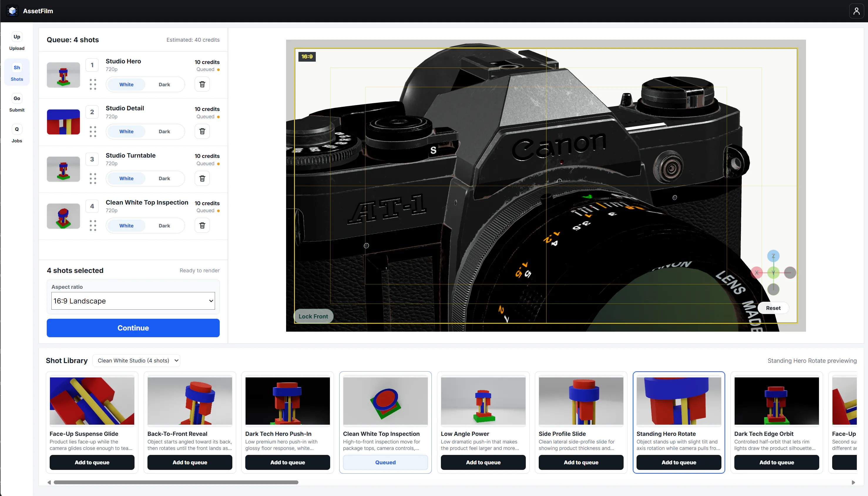The width and height of the screenshot is (868, 496).
Task: Preview the Dark Tech Edge Orbit thumbnail
Action: [x=776, y=401]
